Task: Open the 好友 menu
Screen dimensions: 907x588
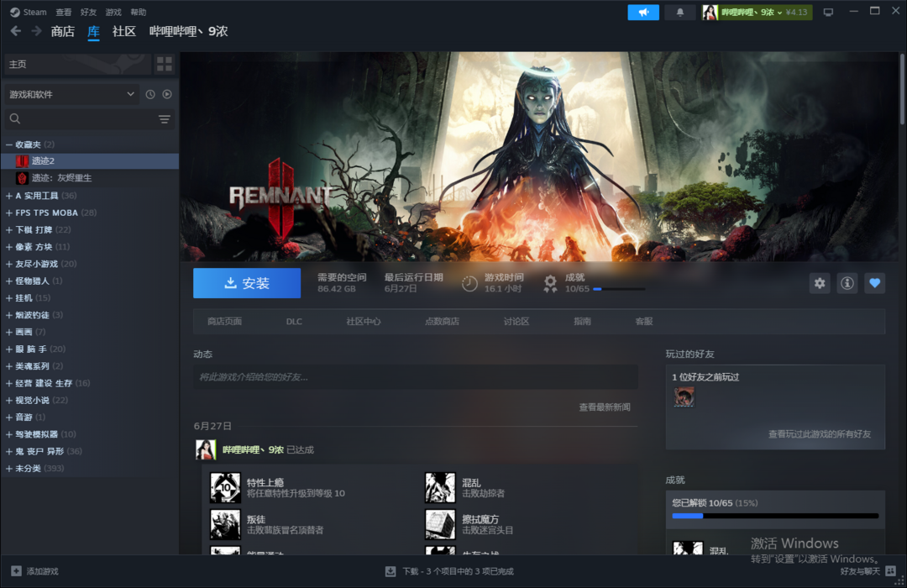Action: point(88,12)
